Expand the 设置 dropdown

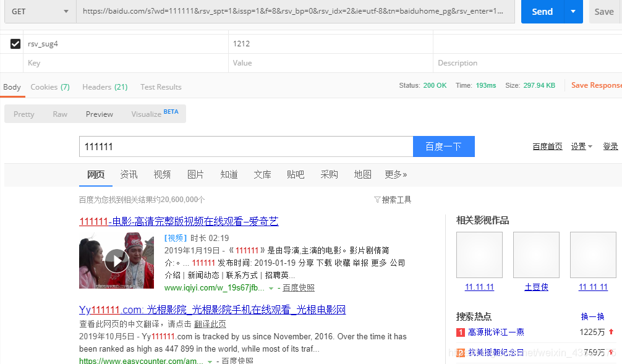(x=582, y=146)
